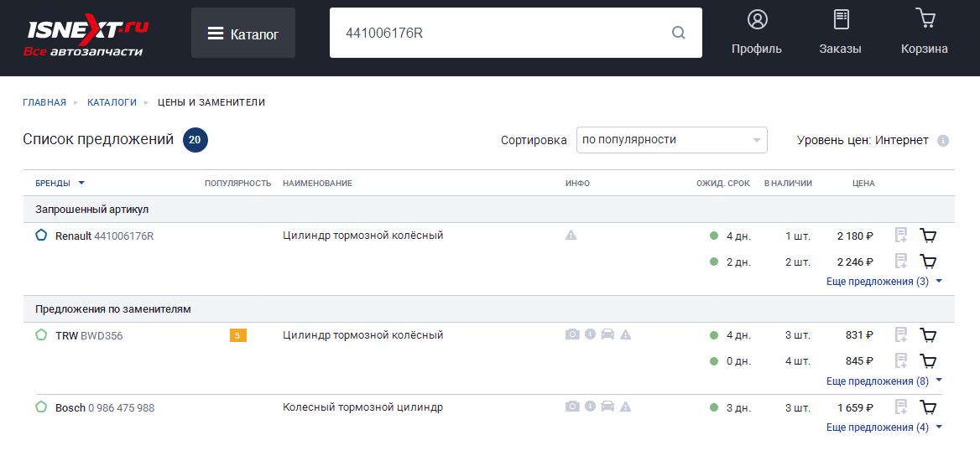Click the НАИМЕНОВАНИЕ column header
This screenshot has height=456, width=980.
(317, 183)
